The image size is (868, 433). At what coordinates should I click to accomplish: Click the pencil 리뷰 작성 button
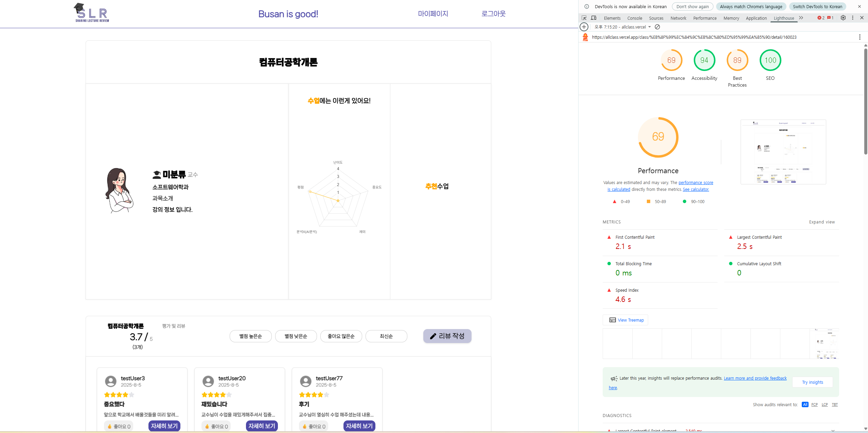[x=447, y=336]
